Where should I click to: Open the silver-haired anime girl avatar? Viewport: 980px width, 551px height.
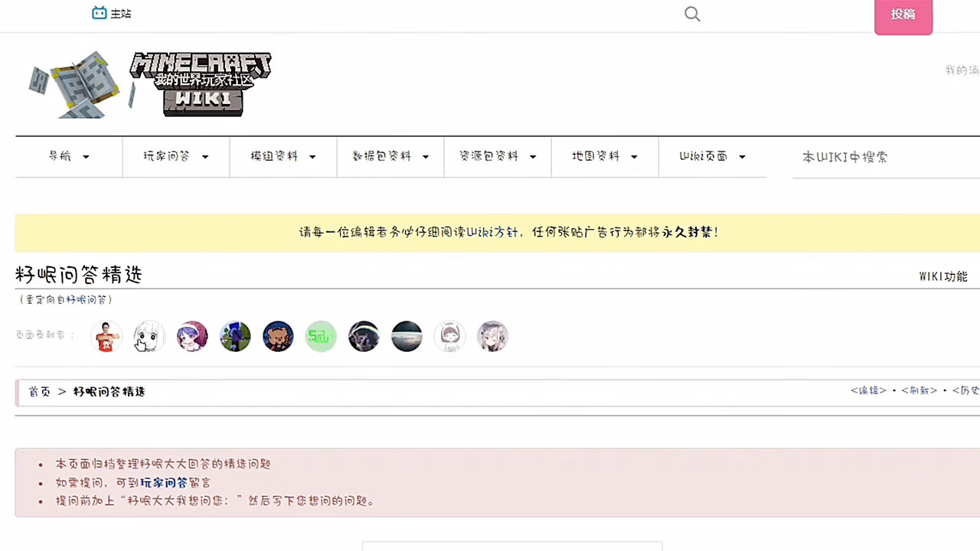[492, 336]
